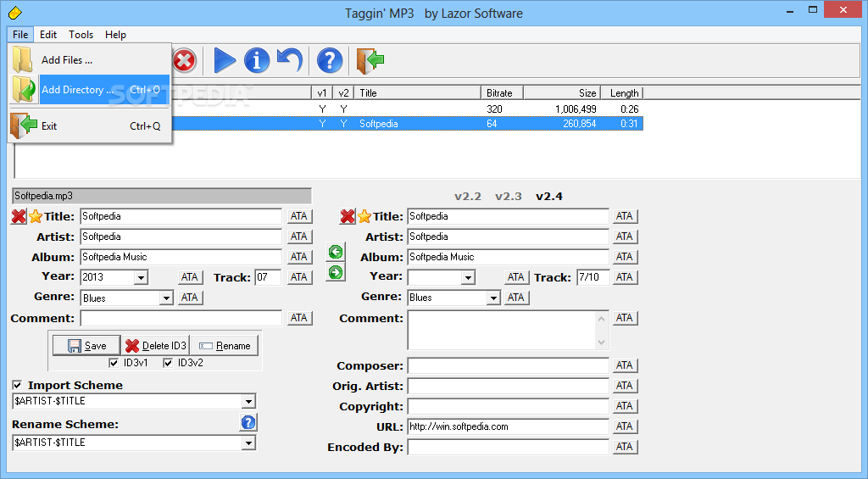This screenshot has height=479, width=868.
Task: Click ATA button next to URL
Action: click(x=625, y=426)
